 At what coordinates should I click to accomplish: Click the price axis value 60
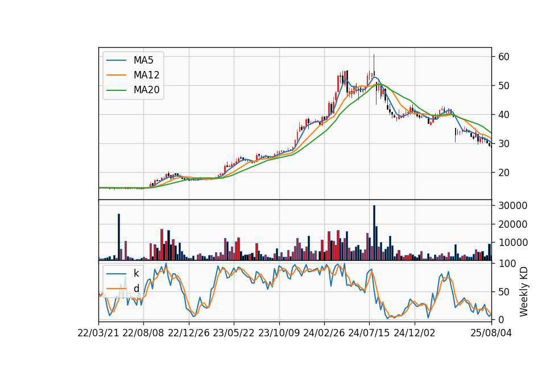(503, 57)
